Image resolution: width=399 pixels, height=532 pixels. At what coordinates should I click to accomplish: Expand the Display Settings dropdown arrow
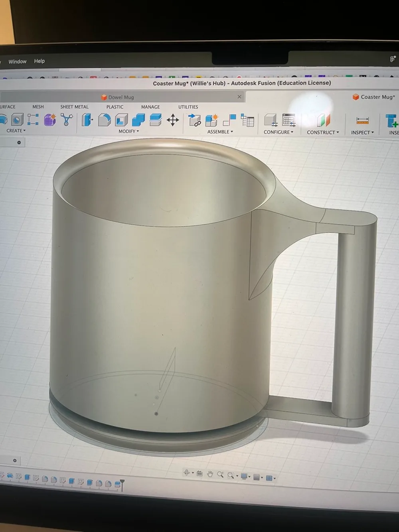(x=250, y=477)
